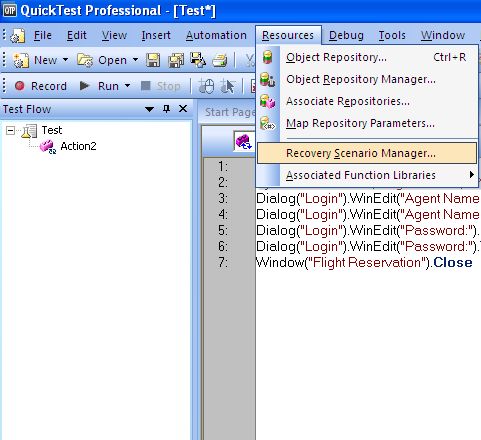
Task: Click line number 7 in the editor gutter
Action: click(223, 262)
